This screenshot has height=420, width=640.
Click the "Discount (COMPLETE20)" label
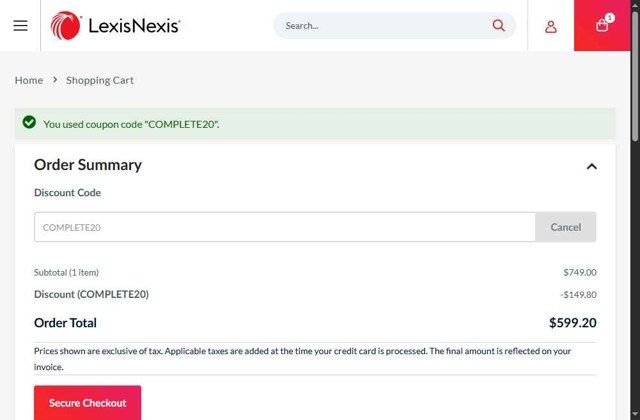[91, 294]
